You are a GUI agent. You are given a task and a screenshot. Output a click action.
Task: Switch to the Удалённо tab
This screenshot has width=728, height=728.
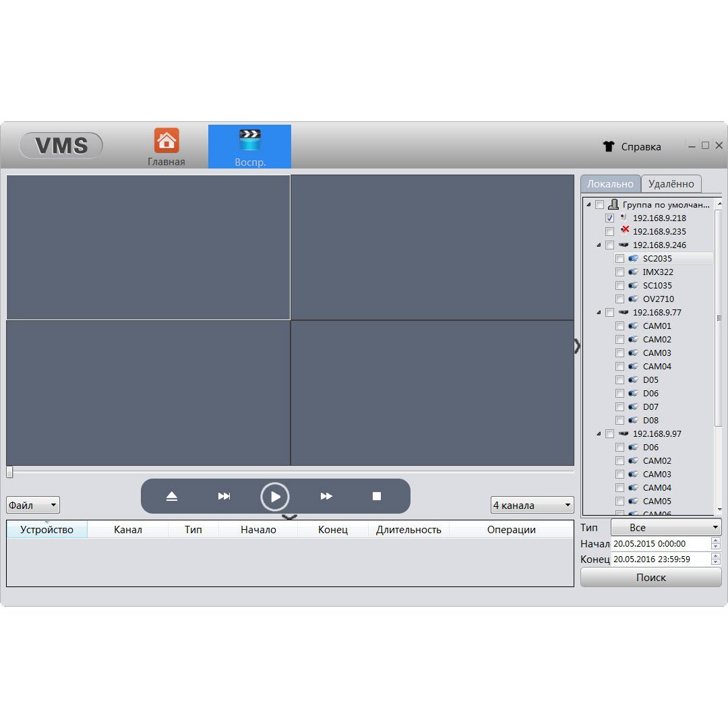671,184
